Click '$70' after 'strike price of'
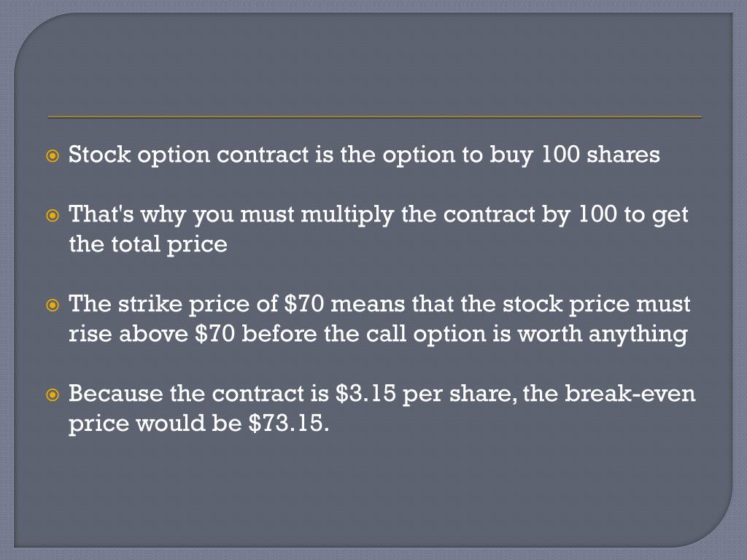The height and width of the screenshot is (560, 747). tap(304, 304)
